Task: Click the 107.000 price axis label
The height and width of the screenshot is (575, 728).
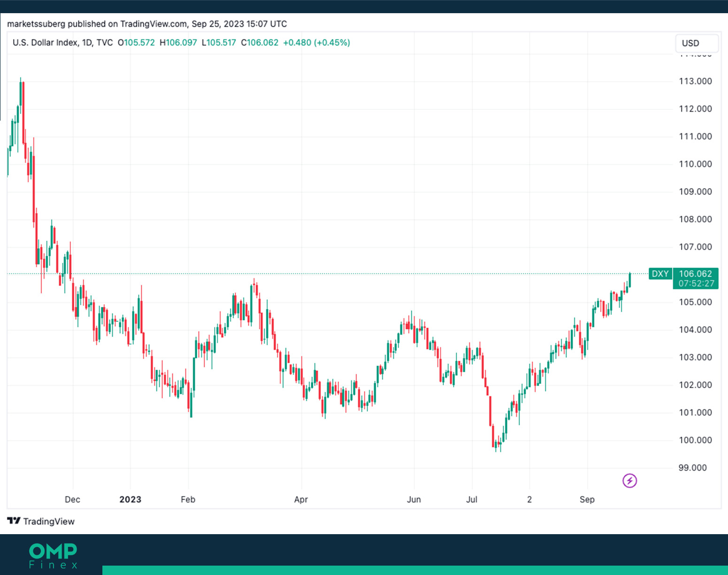Action: [x=695, y=247]
